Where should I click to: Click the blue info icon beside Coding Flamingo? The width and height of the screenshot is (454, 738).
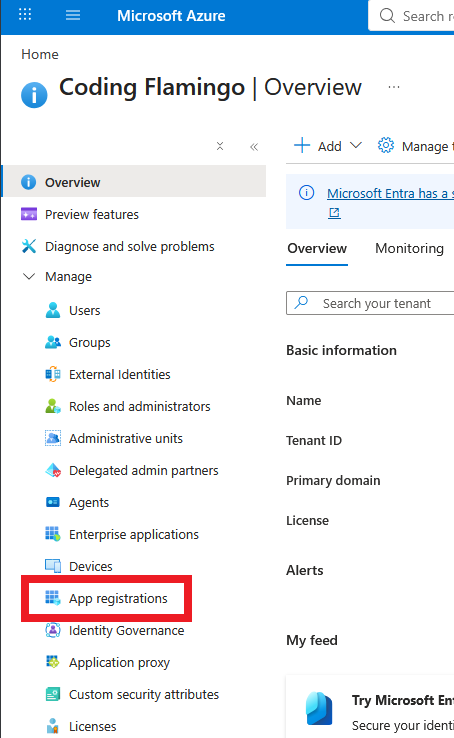(34, 95)
